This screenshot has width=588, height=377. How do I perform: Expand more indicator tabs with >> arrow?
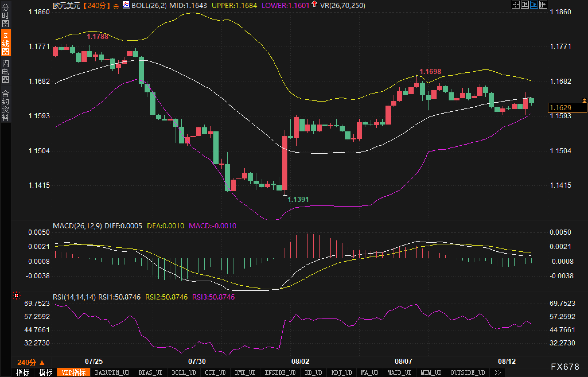point(498,372)
